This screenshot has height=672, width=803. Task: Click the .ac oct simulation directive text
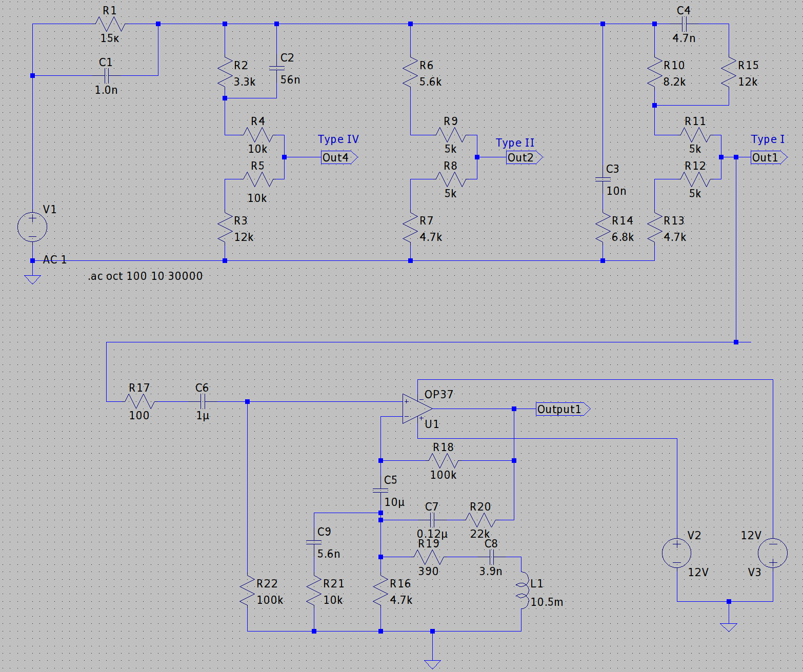(x=145, y=276)
